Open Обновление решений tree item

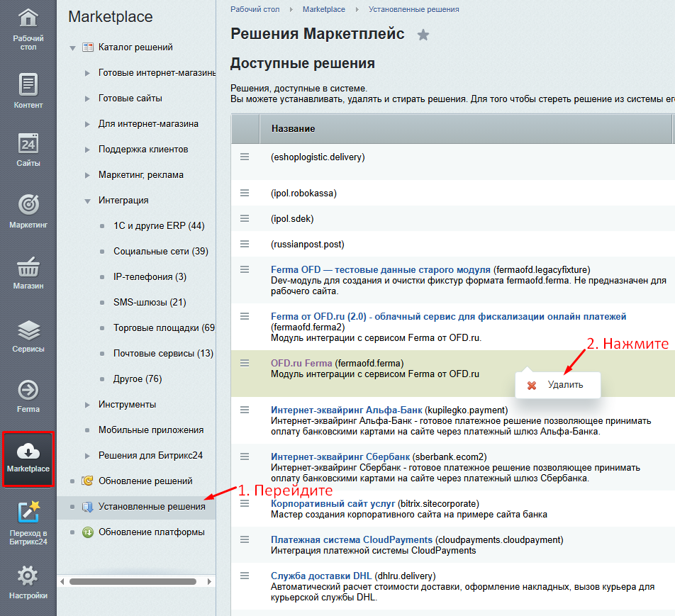145,481
